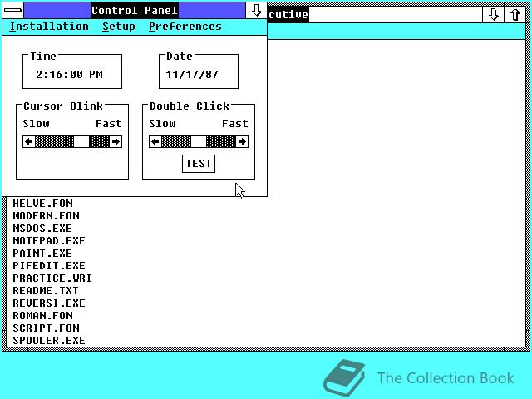Select PRACTICE.WRI in the file list

click(52, 278)
